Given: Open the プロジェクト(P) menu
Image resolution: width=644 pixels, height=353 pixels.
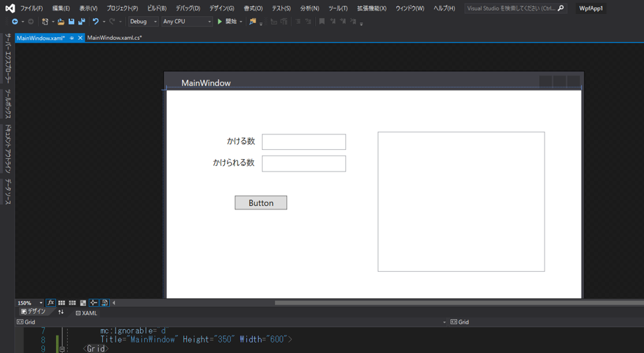Looking at the screenshot, I should (122, 8).
